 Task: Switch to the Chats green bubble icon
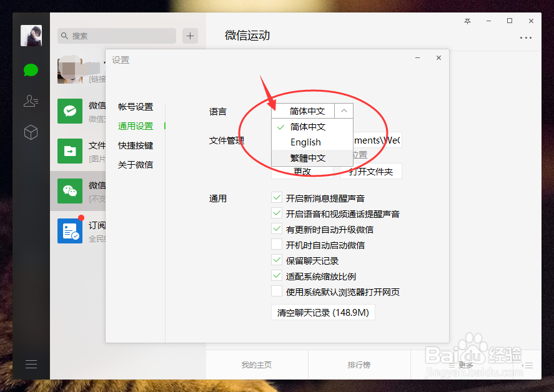click(x=31, y=70)
